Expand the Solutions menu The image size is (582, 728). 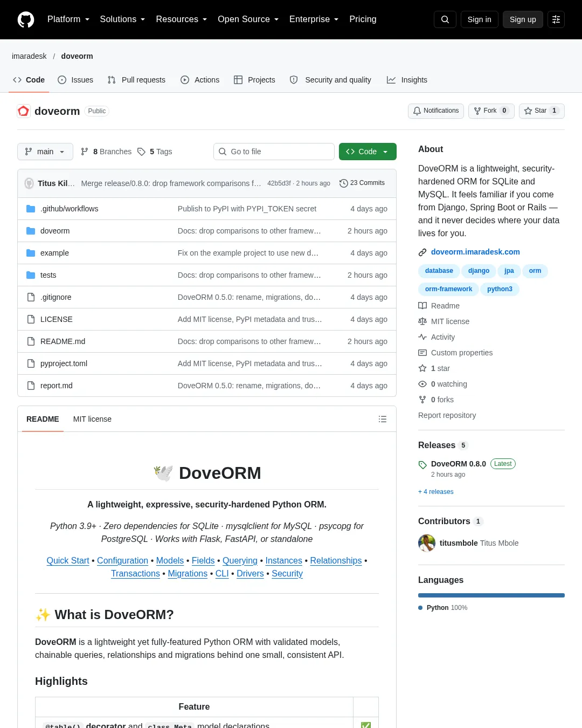click(x=122, y=19)
